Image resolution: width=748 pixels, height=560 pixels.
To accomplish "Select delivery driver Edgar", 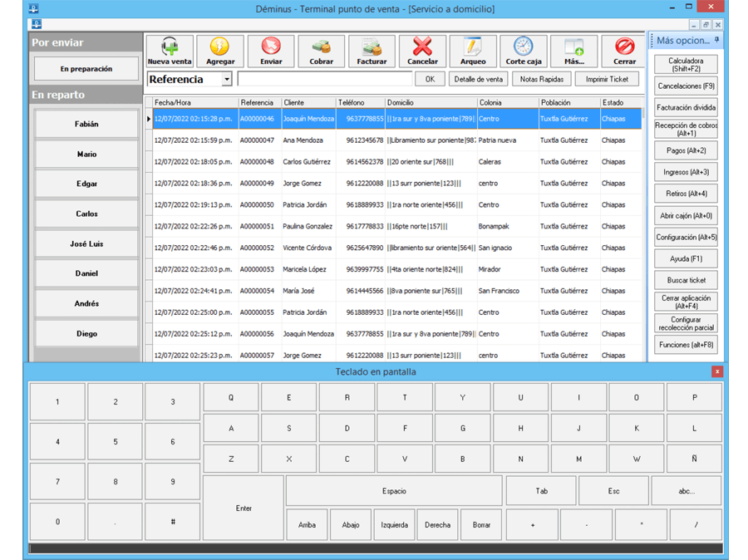I will pyautogui.click(x=86, y=184).
